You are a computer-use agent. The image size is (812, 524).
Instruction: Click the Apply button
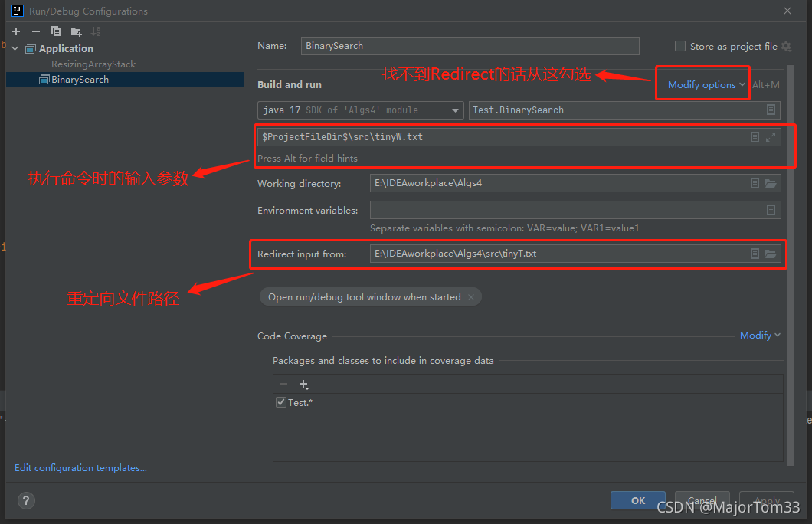pyautogui.click(x=767, y=500)
